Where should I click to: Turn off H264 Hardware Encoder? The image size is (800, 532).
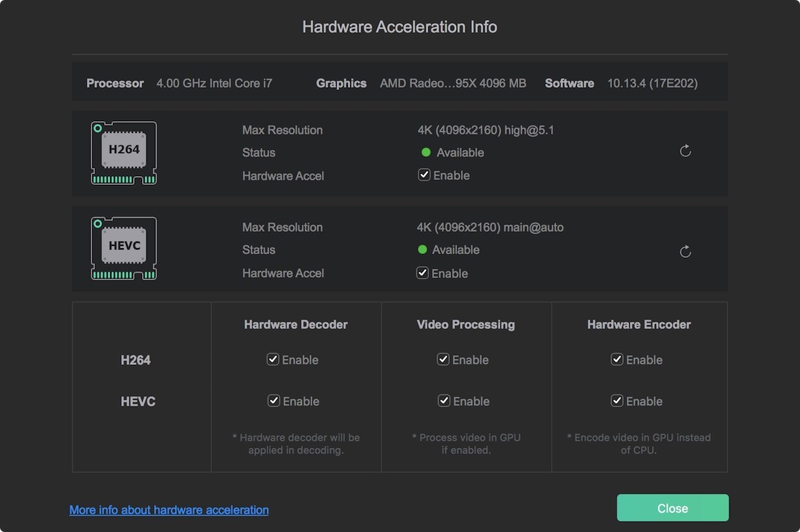617,360
